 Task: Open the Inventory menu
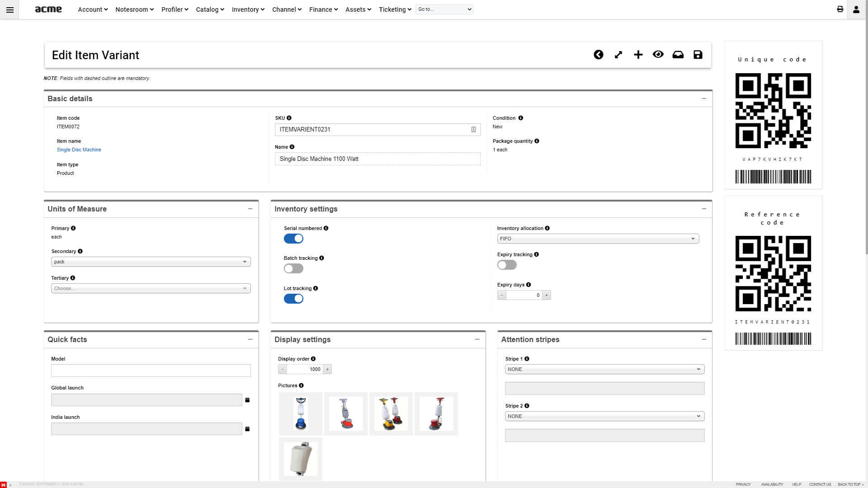pyautogui.click(x=248, y=9)
